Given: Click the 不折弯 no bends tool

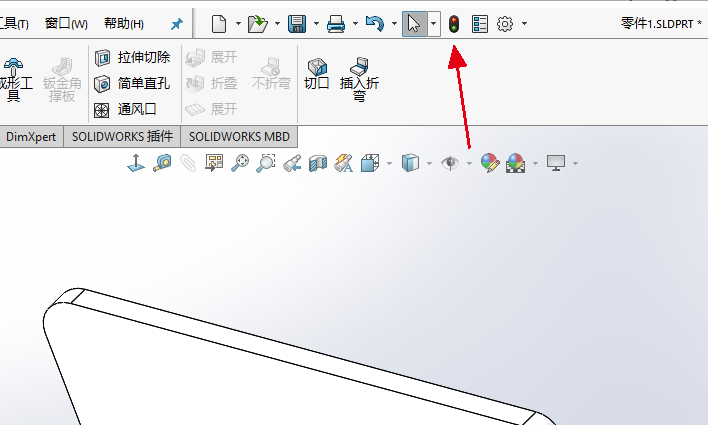Looking at the screenshot, I should point(271,74).
